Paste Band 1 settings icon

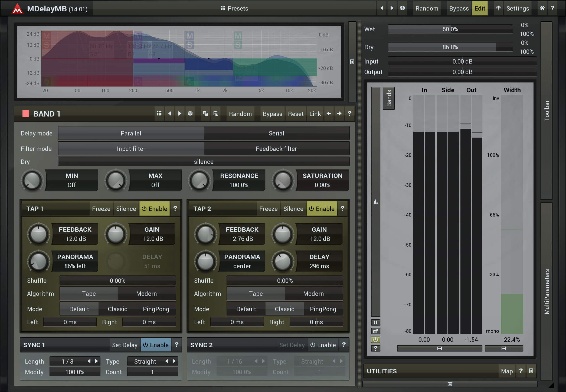216,114
